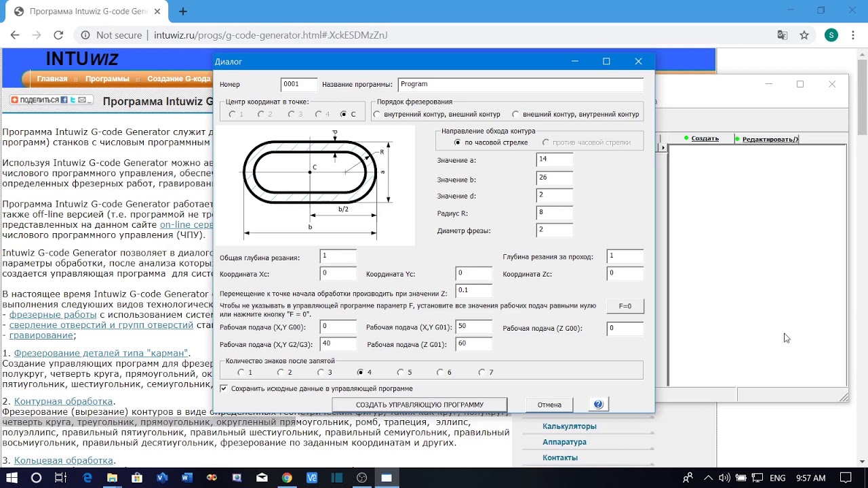Follow 'сверление отверстий и групп отверстий' link
Viewport: 868px width, 488px height.
(x=101, y=325)
